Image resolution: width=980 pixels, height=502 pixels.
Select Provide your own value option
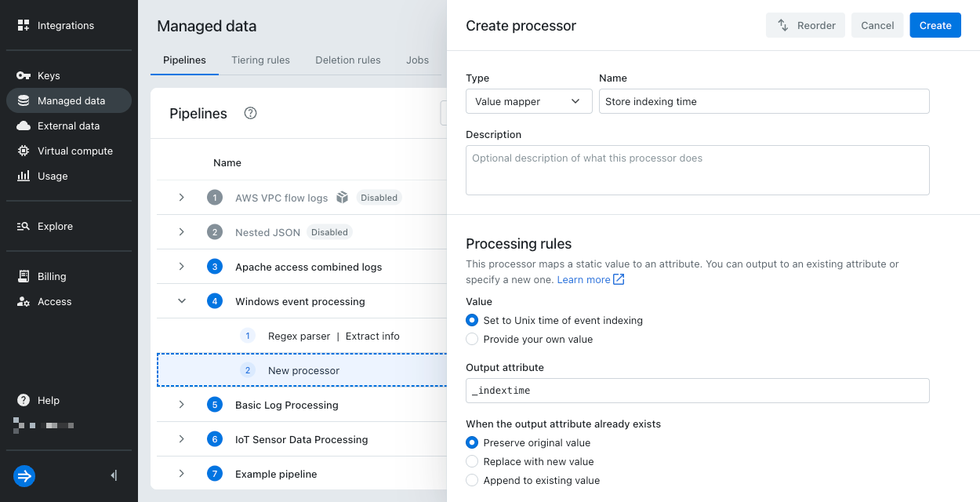472,339
